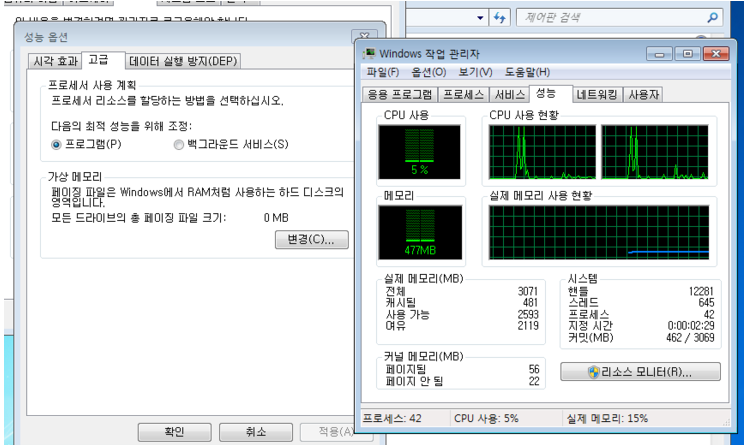Click the 실제 메모리: 15% status bar entry
Viewport: 745px width, 445px height.
(x=607, y=418)
